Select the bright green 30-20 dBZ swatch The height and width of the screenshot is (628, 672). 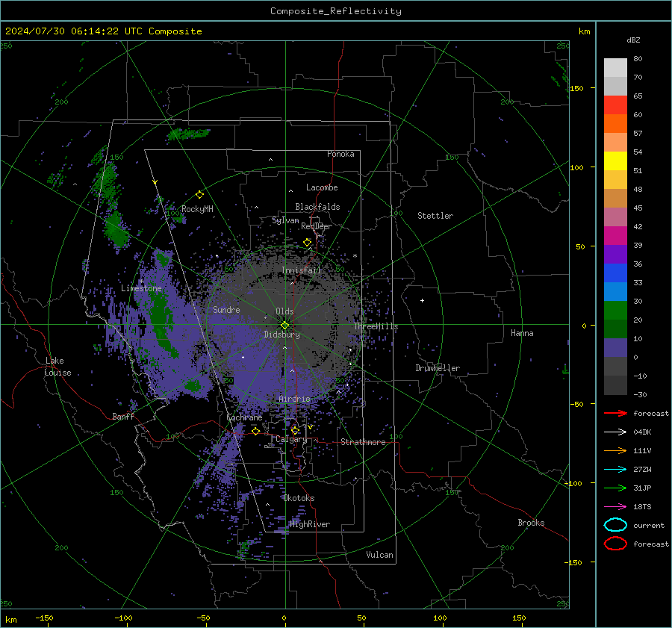615,311
